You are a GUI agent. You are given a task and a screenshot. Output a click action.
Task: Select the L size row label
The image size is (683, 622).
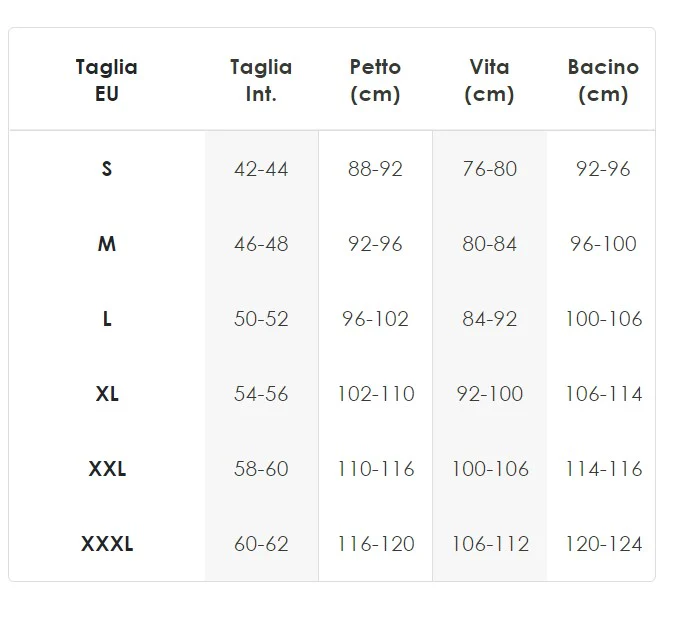click(x=107, y=319)
